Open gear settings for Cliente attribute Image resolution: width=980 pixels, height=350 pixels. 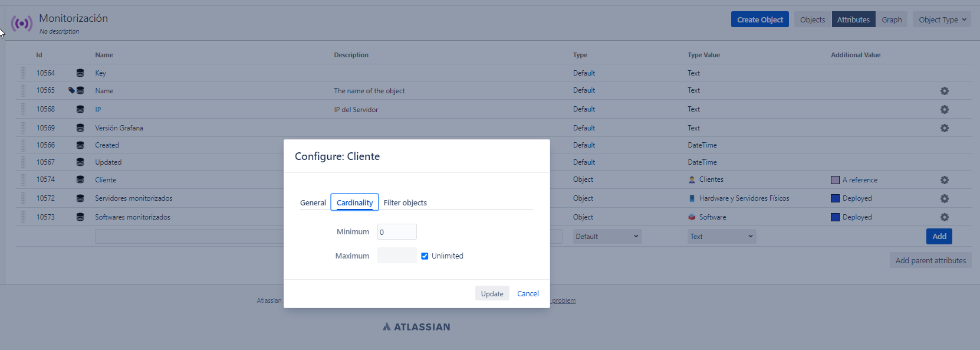945,180
